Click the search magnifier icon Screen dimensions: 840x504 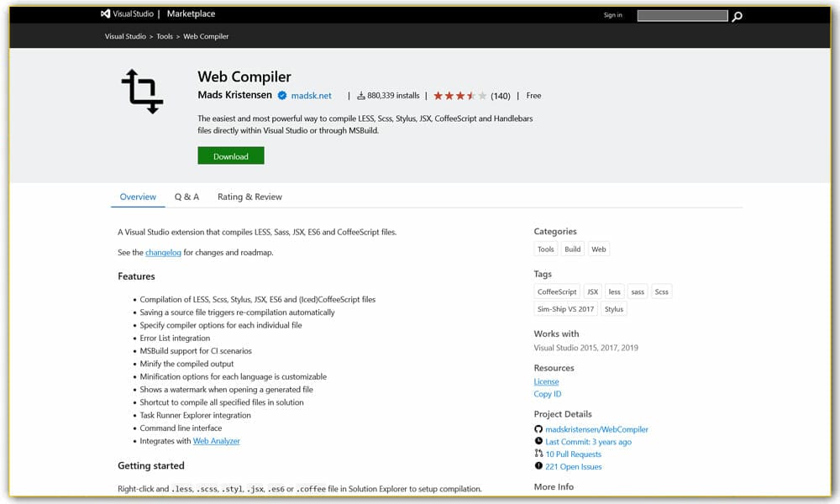tap(737, 15)
